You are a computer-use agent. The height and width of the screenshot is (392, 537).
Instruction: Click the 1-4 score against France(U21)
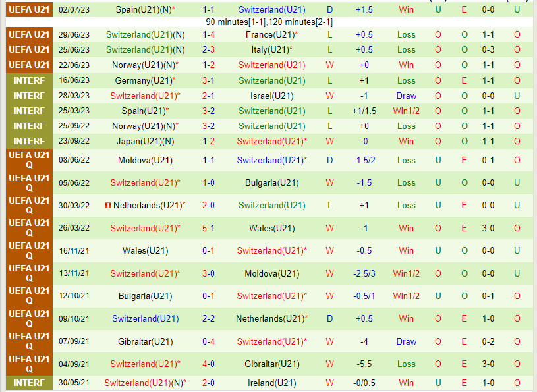[x=209, y=34]
